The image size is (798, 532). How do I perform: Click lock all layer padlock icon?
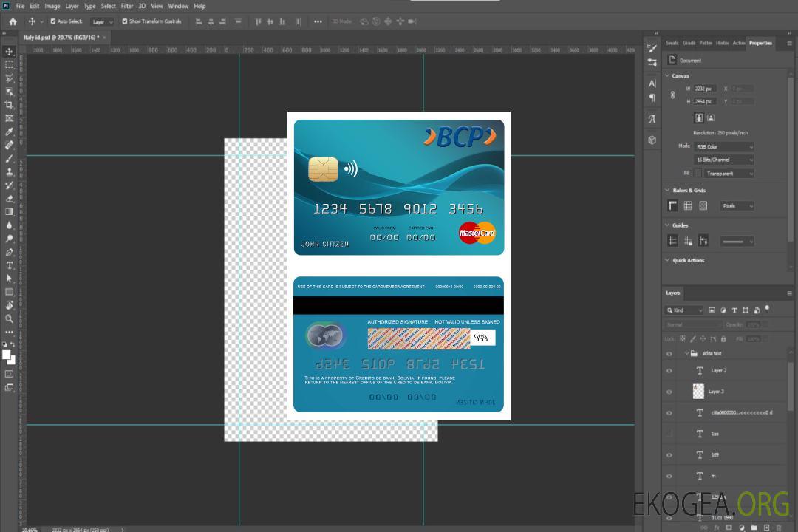[x=723, y=338]
